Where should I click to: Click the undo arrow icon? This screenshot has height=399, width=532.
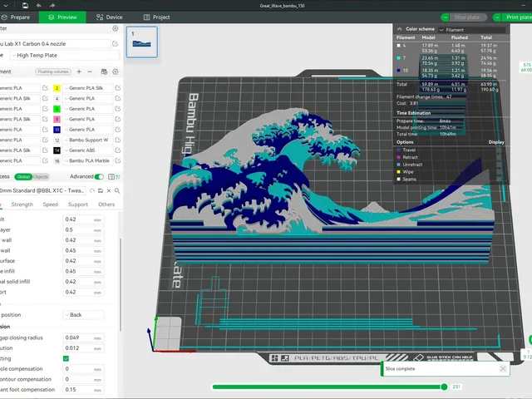tap(39, 6)
